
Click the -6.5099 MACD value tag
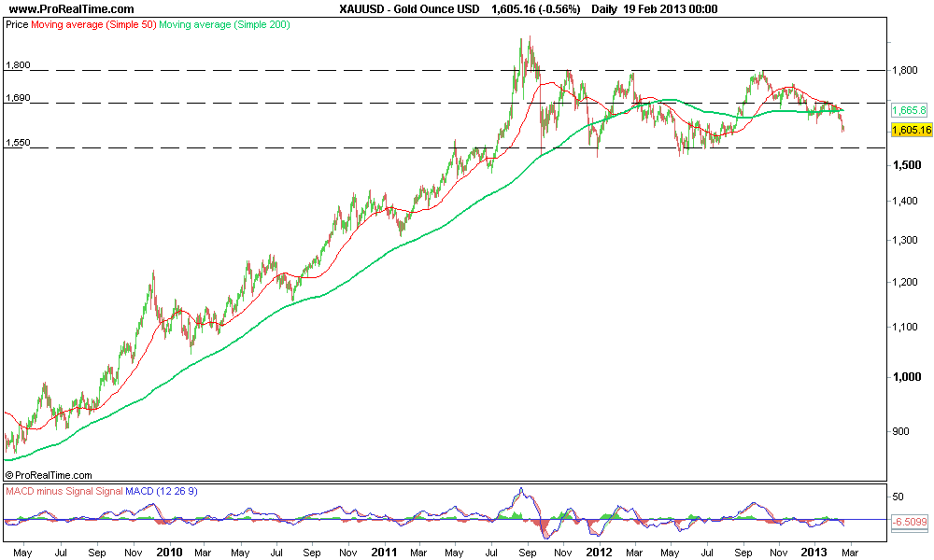coord(910,522)
